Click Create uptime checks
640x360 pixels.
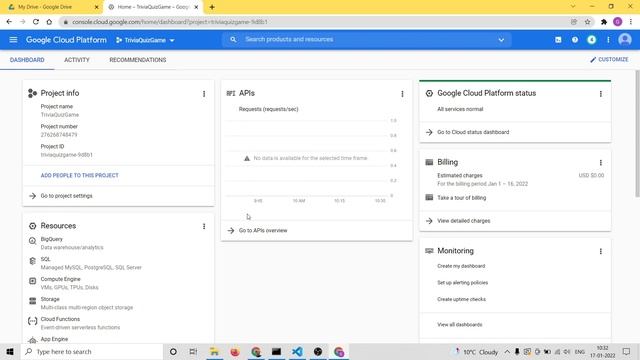[x=462, y=299]
